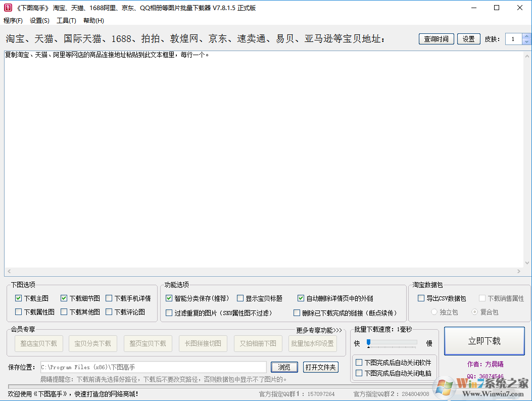The image size is (532, 401).
Task: Open the 程序(F) menu
Action: [13, 20]
